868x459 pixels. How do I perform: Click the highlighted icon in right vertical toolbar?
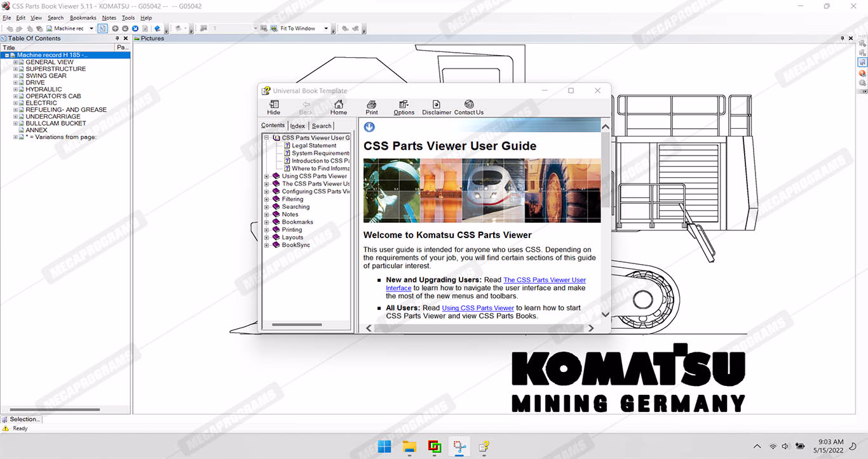(x=862, y=63)
